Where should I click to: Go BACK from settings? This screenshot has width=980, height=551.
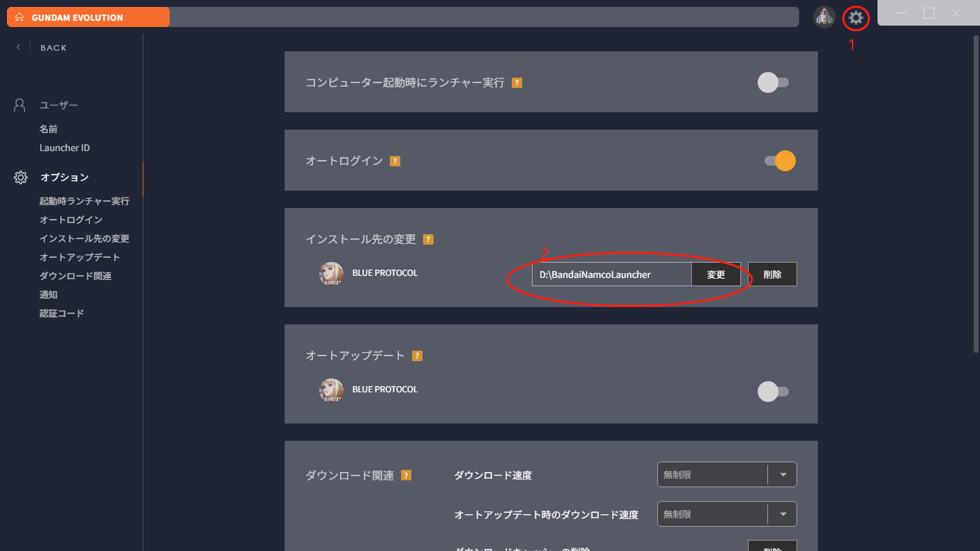pos(53,48)
